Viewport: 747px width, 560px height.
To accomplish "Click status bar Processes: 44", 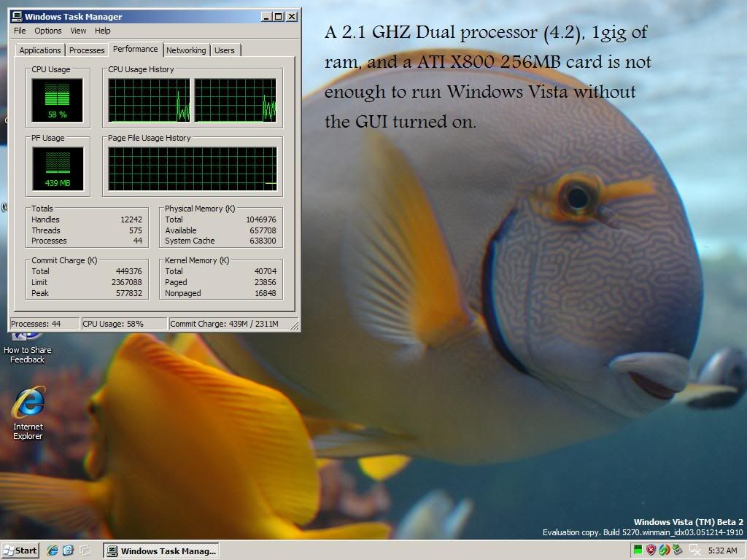I will tap(44, 324).
